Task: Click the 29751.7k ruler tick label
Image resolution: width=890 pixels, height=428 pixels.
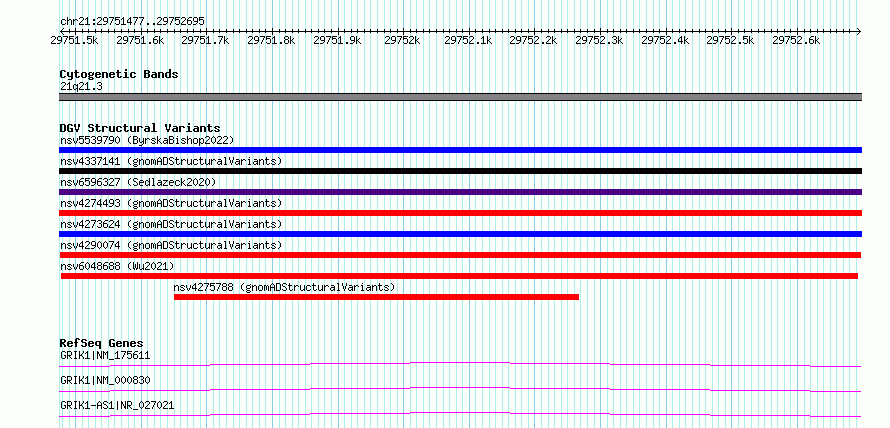Action: (205, 40)
